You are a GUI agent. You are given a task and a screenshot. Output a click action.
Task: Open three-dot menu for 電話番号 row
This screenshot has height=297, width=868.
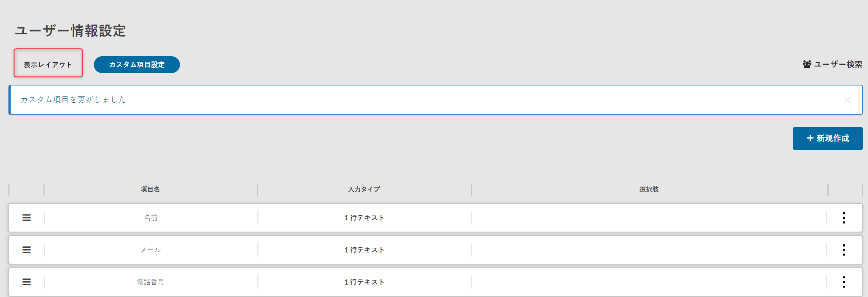point(844,282)
